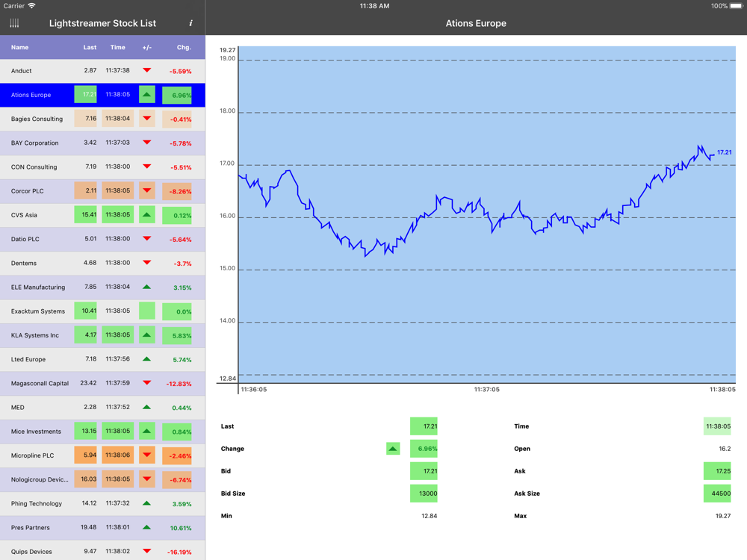This screenshot has height=560, width=747.
Task: Select BAY Corporation from the list
Action: [x=35, y=143]
